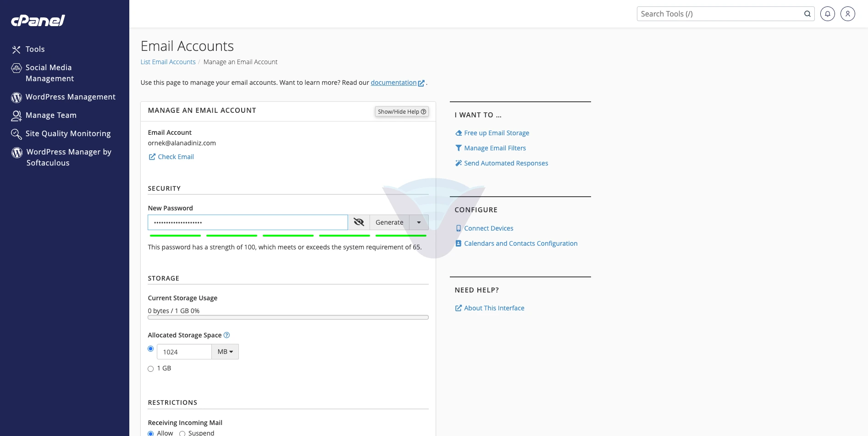Toggle password visibility eye icon
Image resolution: width=868 pixels, height=436 pixels.
[x=359, y=222]
